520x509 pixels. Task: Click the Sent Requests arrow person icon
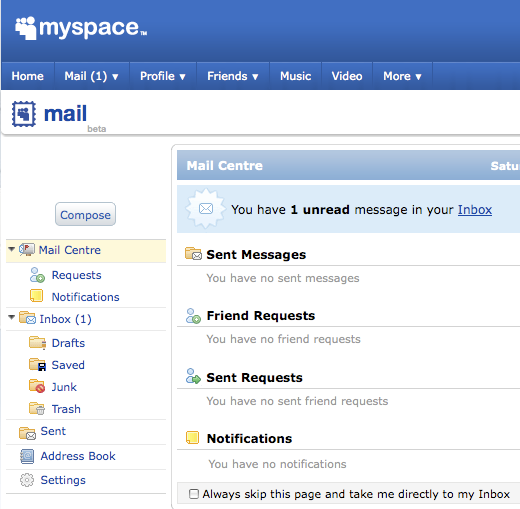tap(193, 376)
